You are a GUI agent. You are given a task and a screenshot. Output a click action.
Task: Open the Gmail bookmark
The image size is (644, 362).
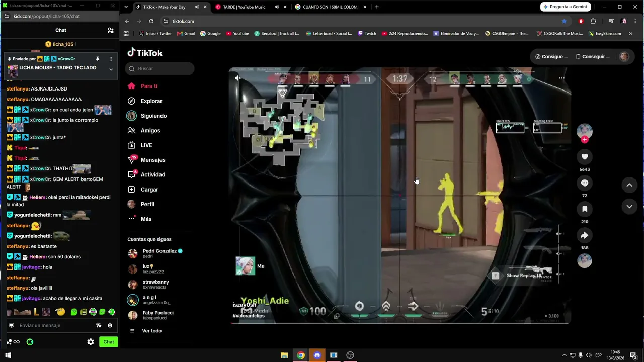click(x=185, y=34)
